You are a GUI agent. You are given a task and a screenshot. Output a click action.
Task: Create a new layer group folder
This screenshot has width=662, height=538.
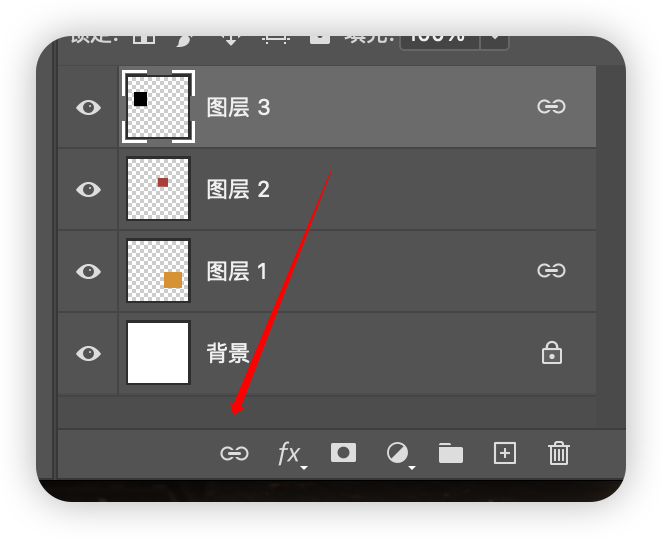coord(451,453)
